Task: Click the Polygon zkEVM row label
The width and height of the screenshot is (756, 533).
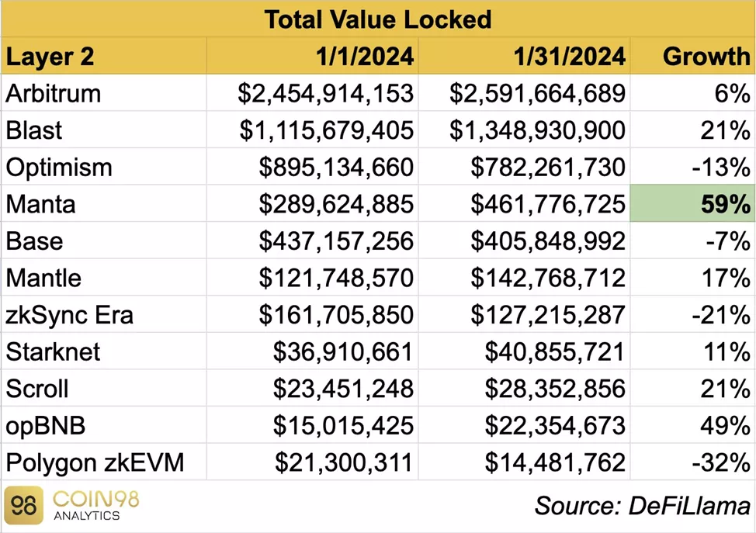Action: pos(95,463)
